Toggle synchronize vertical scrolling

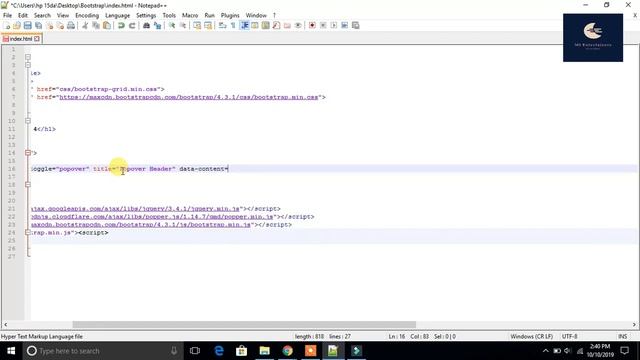pos(197,25)
